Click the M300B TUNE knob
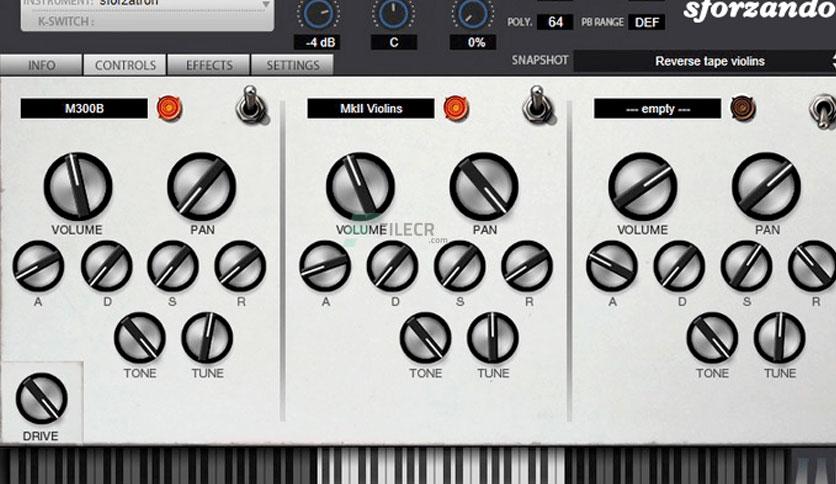836x484 pixels. tap(207, 338)
